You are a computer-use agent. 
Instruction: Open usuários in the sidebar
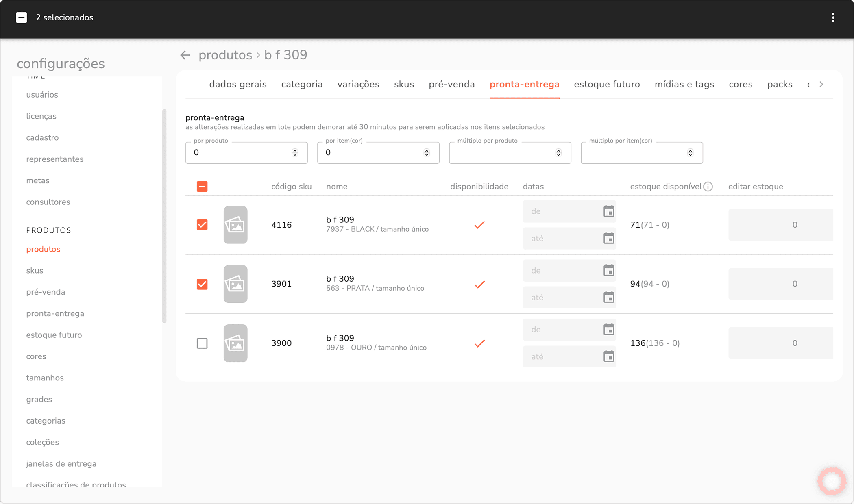click(x=42, y=95)
